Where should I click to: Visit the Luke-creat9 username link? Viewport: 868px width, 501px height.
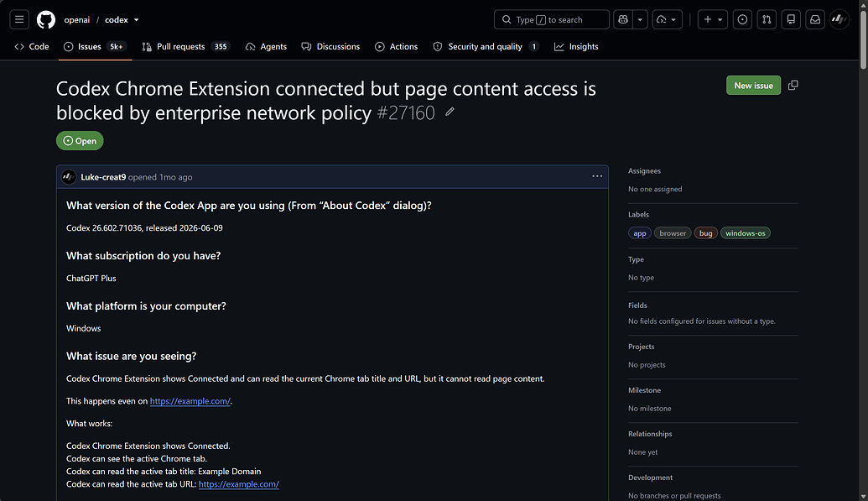click(x=103, y=177)
